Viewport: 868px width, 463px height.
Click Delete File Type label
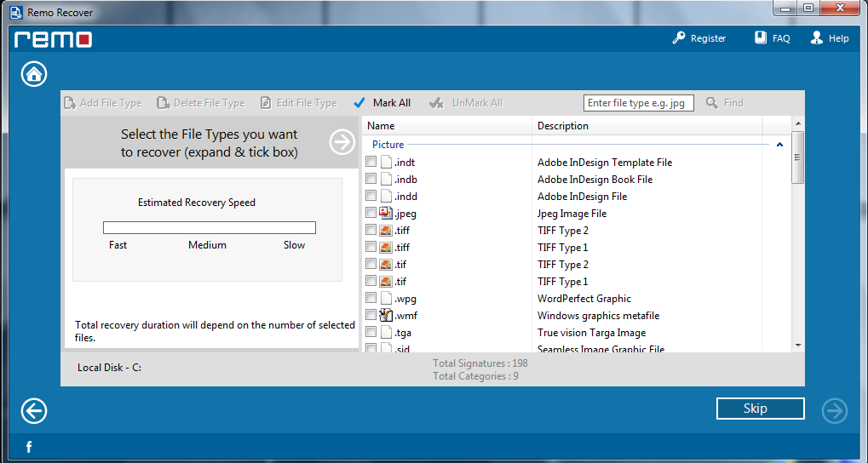(210, 103)
